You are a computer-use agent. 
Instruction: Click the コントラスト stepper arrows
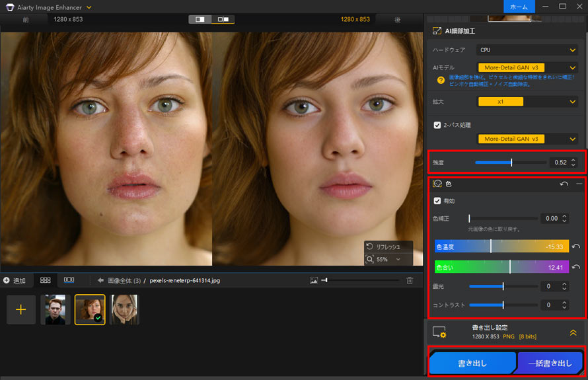coord(564,305)
